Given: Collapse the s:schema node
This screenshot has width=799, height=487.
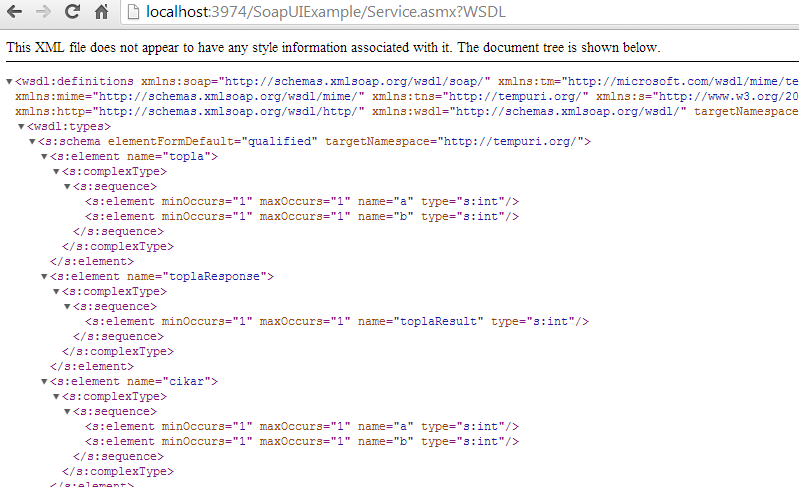Looking at the screenshot, I should [x=33, y=142].
